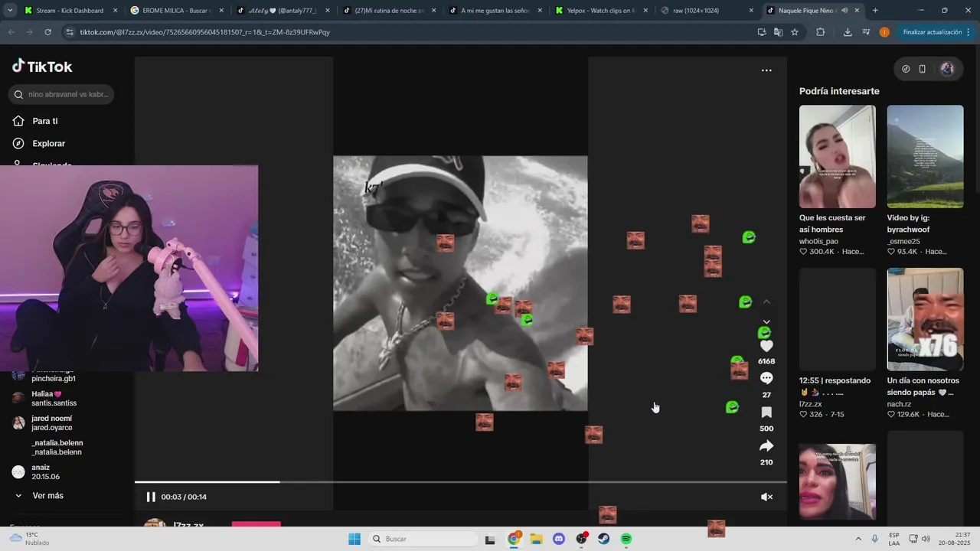Share the video using the arrow icon
980x551 pixels.
point(766,446)
